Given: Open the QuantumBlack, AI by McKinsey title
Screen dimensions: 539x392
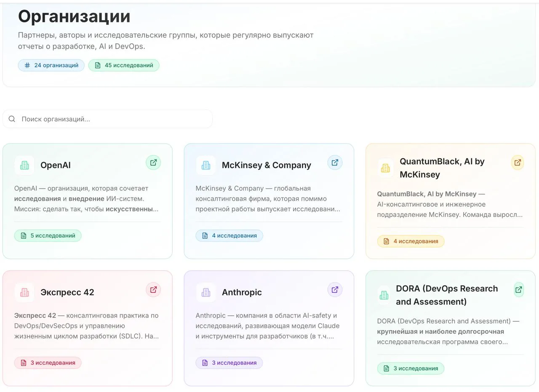Looking at the screenshot, I should [442, 168].
